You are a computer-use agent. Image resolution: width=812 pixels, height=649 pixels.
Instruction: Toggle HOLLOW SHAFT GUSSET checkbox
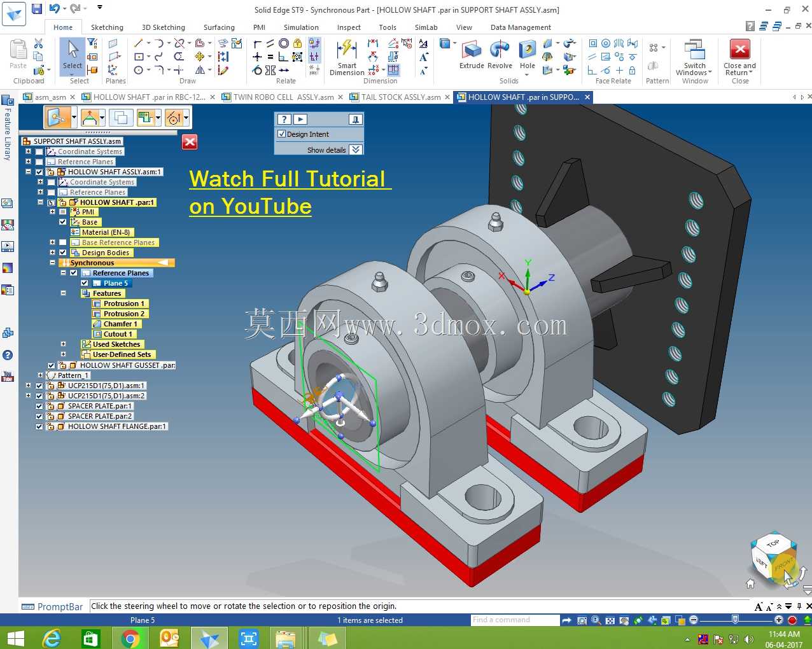tap(52, 365)
